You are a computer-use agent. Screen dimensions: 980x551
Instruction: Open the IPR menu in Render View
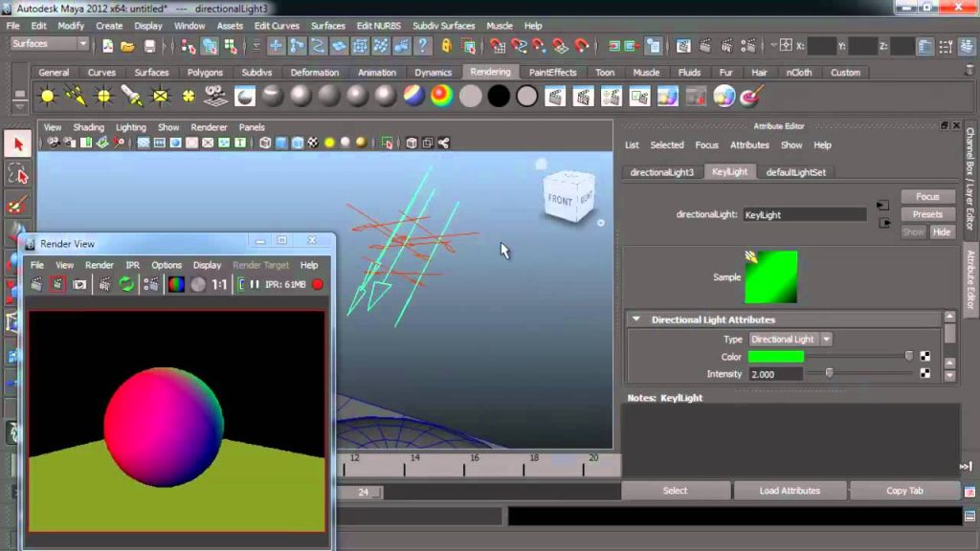click(132, 265)
